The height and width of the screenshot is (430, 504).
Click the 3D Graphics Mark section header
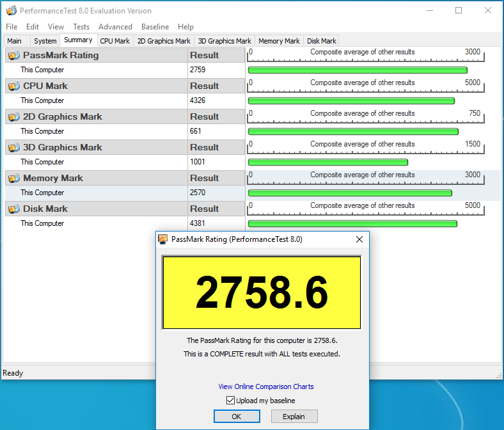pos(97,148)
